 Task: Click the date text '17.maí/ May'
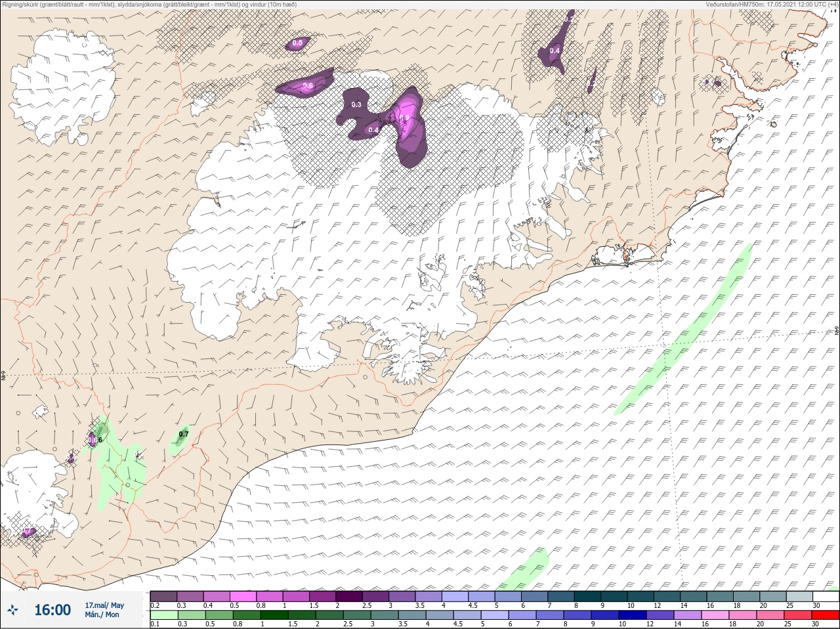104,605
